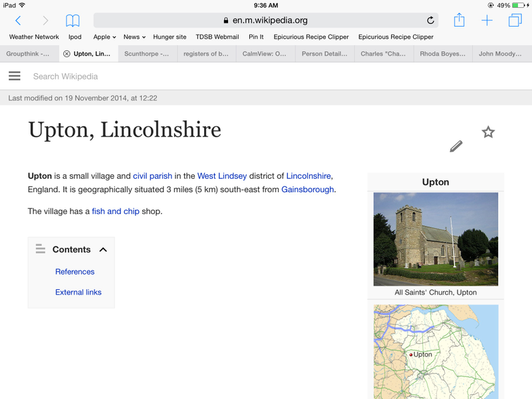
Task: Open Wikipedia hamburger menu
Action: pyautogui.click(x=14, y=76)
